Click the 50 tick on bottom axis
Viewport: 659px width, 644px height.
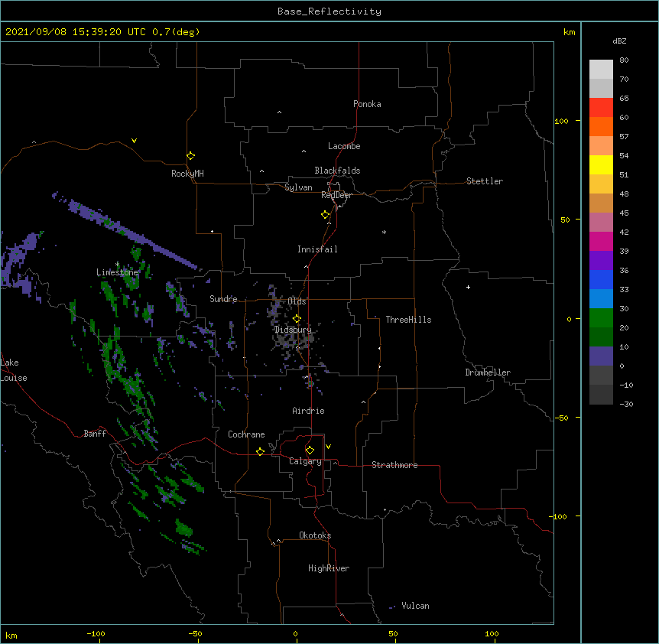coord(394,633)
